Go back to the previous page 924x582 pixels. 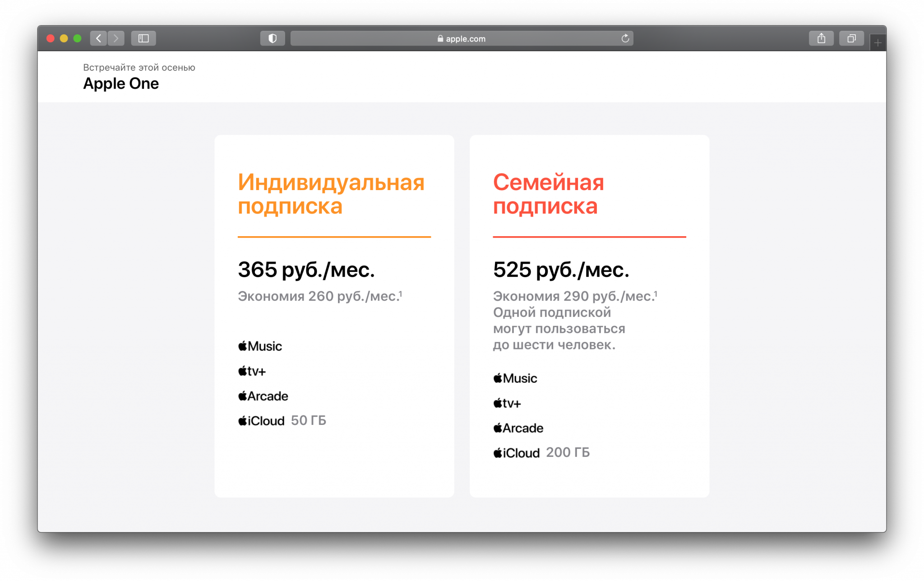pyautogui.click(x=98, y=38)
